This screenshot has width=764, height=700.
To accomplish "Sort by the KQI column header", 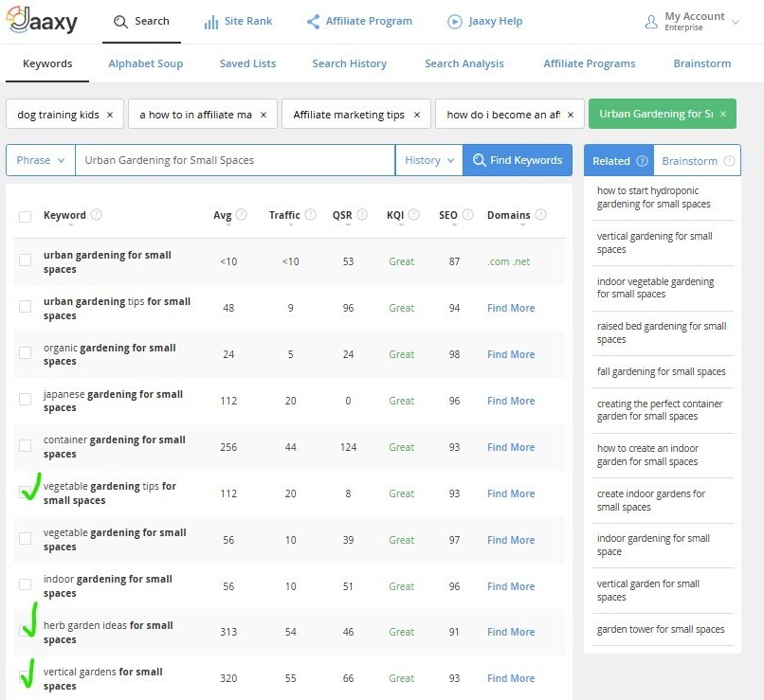I will pyautogui.click(x=395, y=215).
